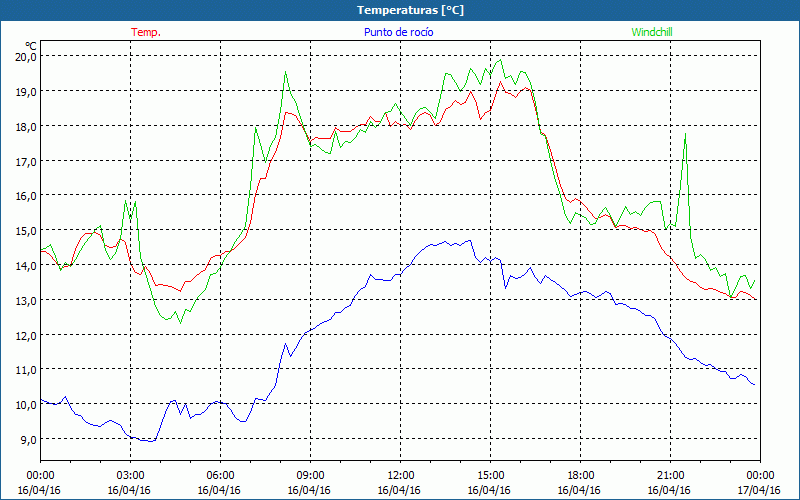
Task: Click the °C unit label above y-axis
Action: point(30,46)
